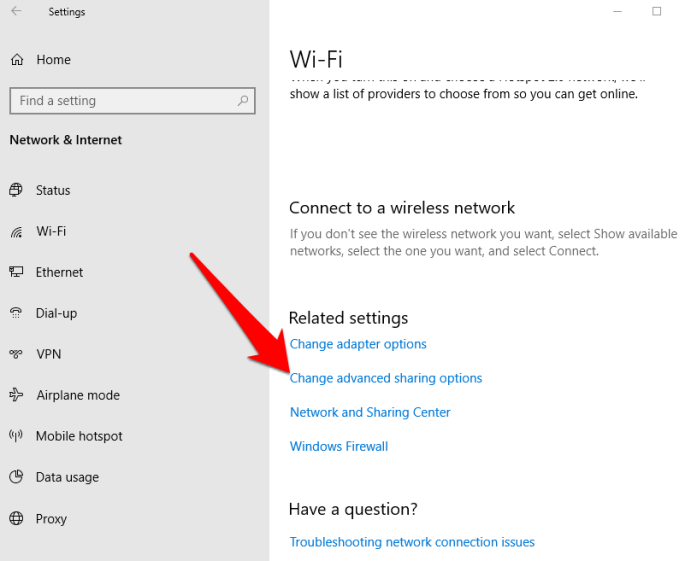Maximize the Settings window
This screenshot has height=561, width=680.
coord(657,11)
